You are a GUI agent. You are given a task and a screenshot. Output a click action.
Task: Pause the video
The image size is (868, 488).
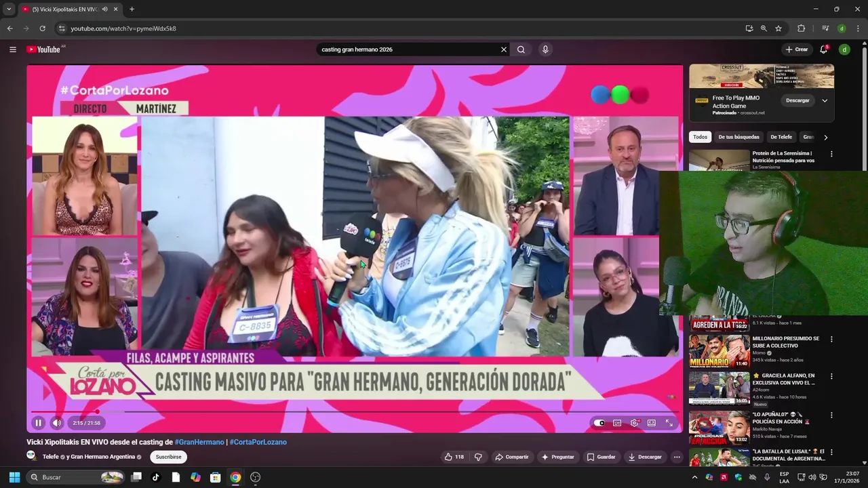tap(38, 423)
